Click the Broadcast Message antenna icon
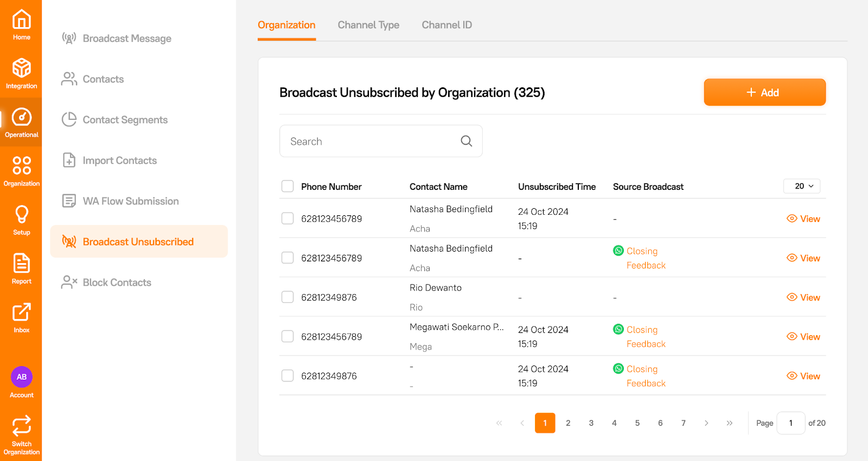Screen dimensions: 868x461 coord(69,39)
